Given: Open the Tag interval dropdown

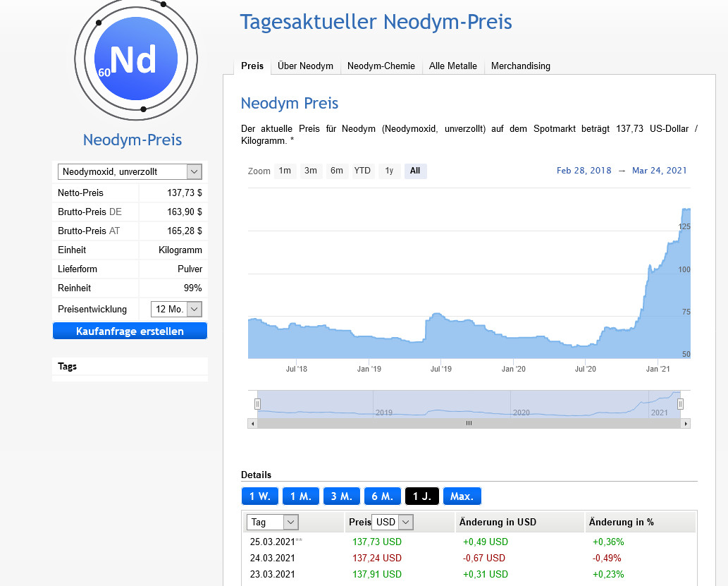Looking at the screenshot, I should click(x=272, y=522).
